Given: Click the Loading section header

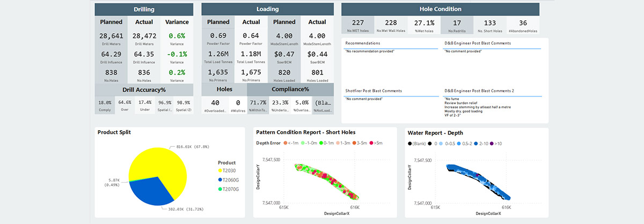Looking at the screenshot, I should click(267, 10).
